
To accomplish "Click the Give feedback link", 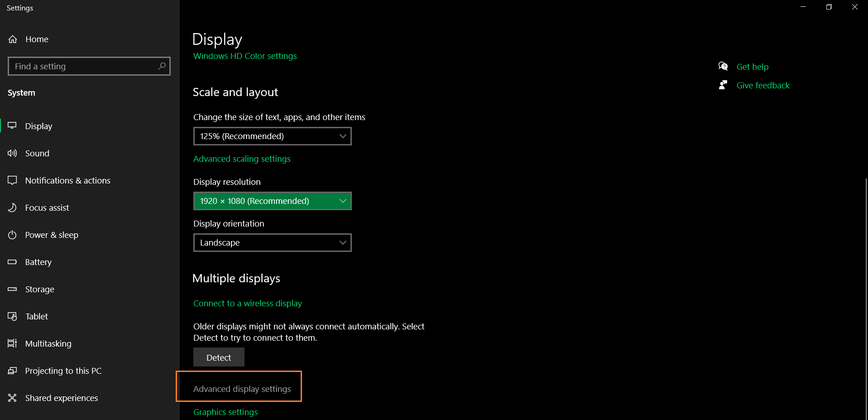I will tap(762, 85).
